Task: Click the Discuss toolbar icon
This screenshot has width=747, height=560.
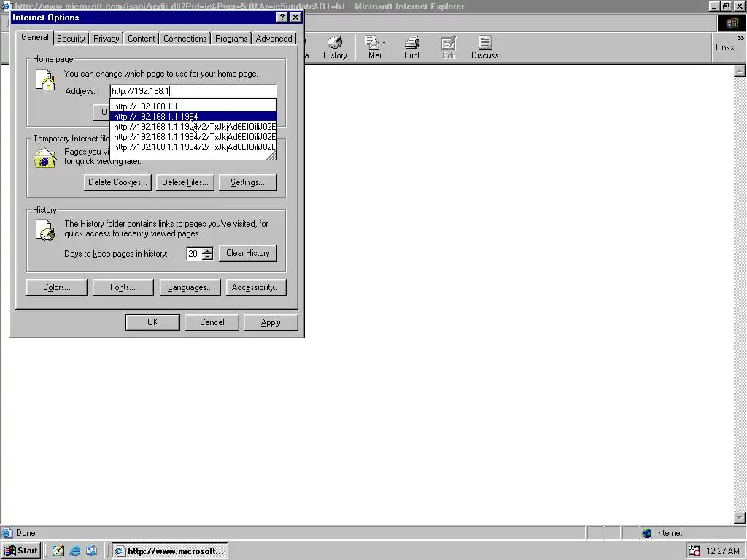Action: coord(484,47)
